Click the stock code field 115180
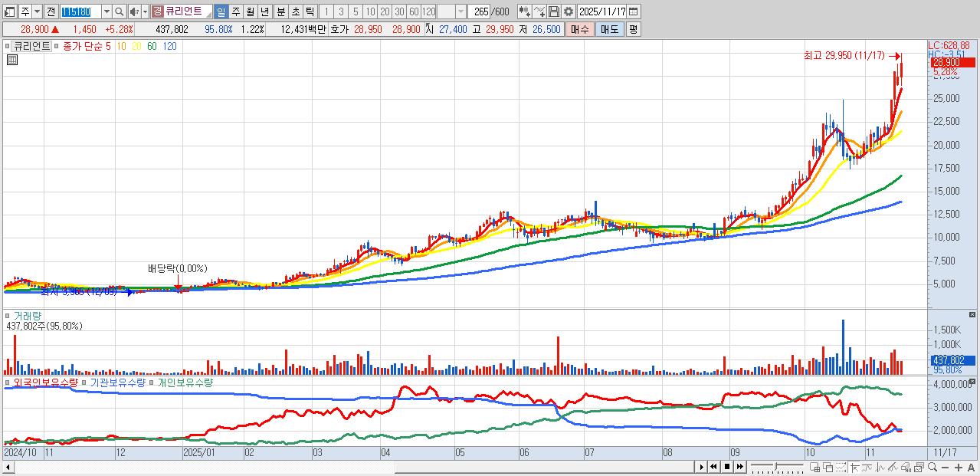Viewport: 980px width, 476px height. click(x=80, y=11)
